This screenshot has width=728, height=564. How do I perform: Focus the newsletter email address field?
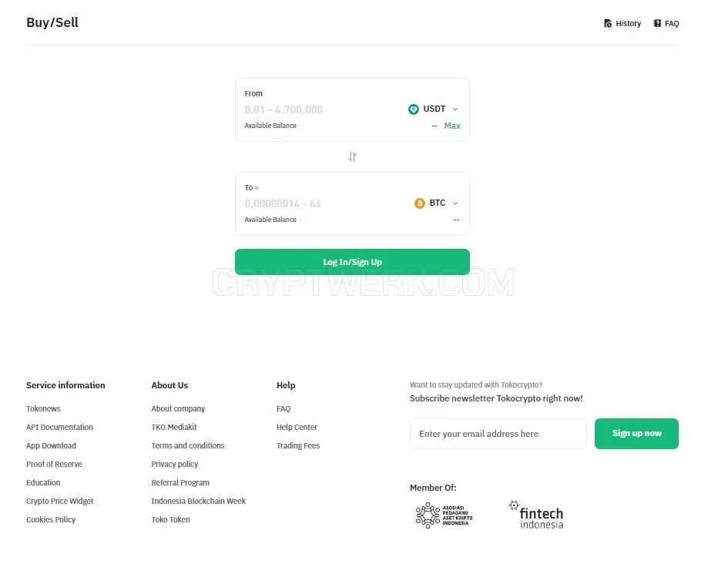(498, 434)
